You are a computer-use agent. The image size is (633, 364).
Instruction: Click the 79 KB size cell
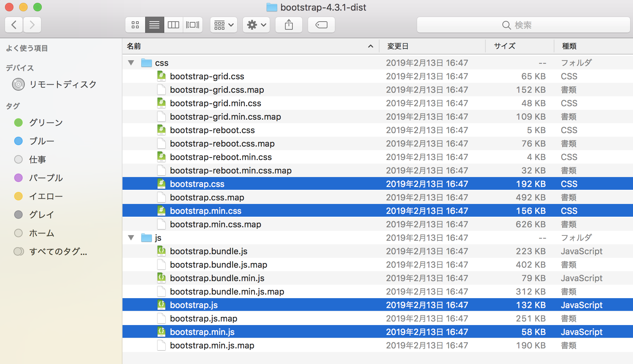534,278
